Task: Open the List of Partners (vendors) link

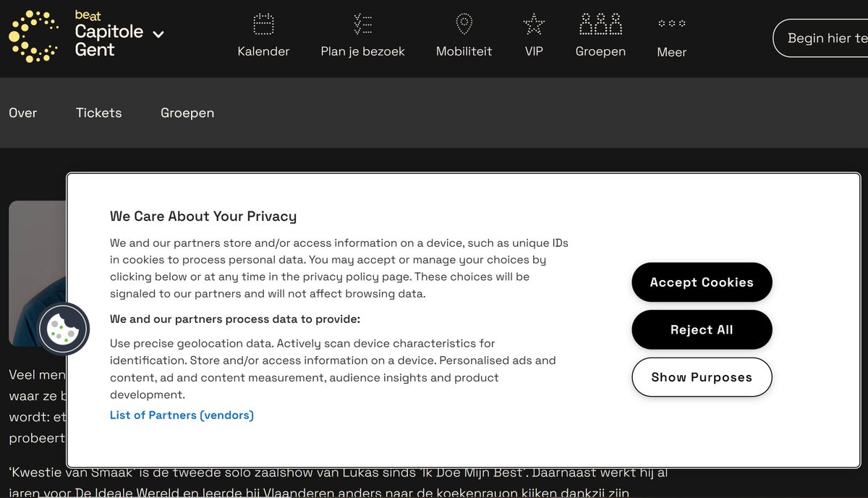Action: pyautogui.click(x=182, y=415)
